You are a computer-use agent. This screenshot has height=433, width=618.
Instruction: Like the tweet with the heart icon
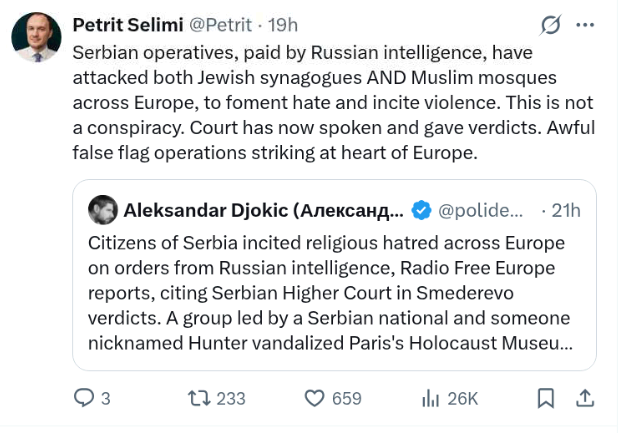[315, 398]
